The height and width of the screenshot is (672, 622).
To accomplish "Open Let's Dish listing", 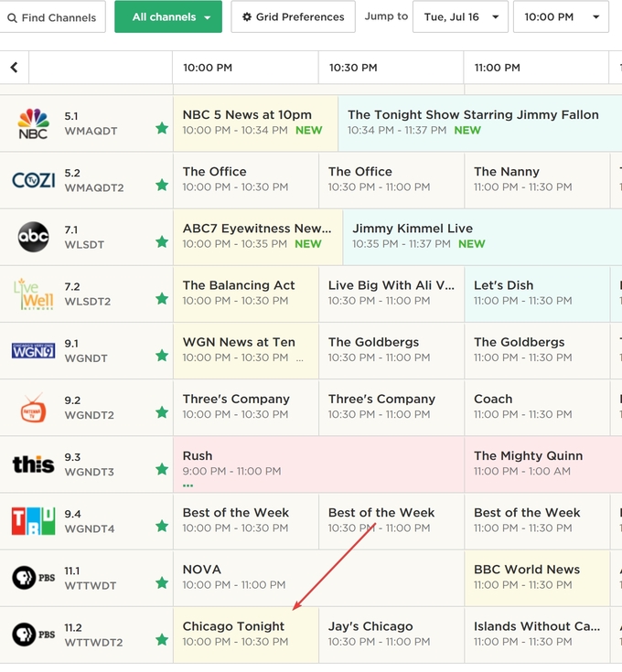I will [x=537, y=294].
